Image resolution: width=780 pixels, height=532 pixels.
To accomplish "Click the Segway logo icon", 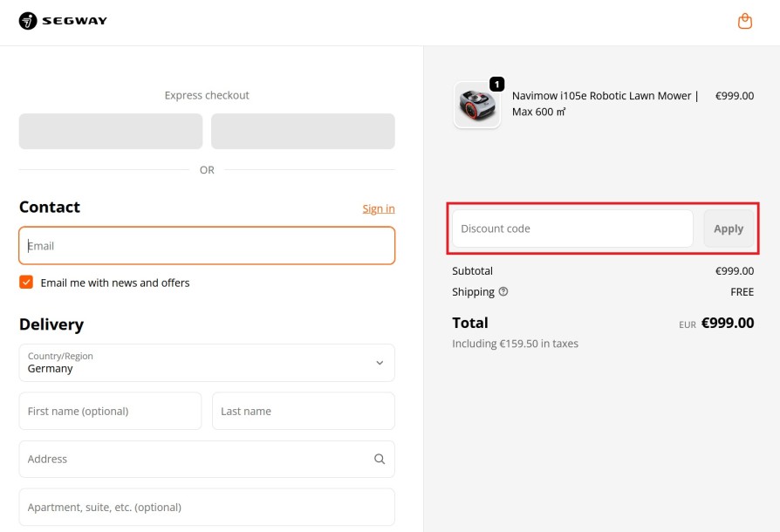I will click(28, 21).
